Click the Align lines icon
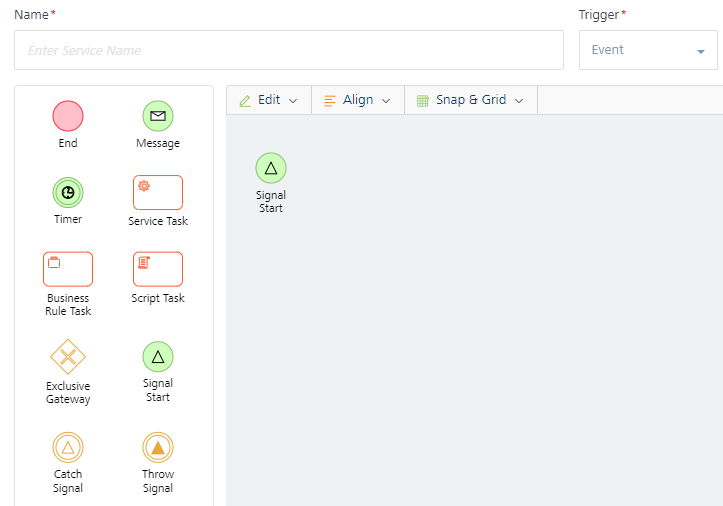 coord(330,101)
